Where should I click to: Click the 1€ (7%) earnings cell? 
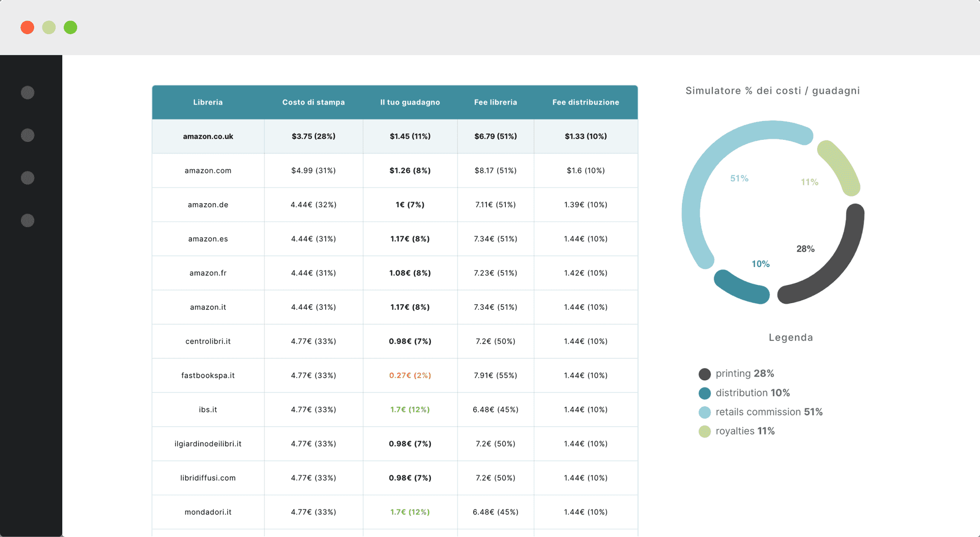(x=410, y=205)
